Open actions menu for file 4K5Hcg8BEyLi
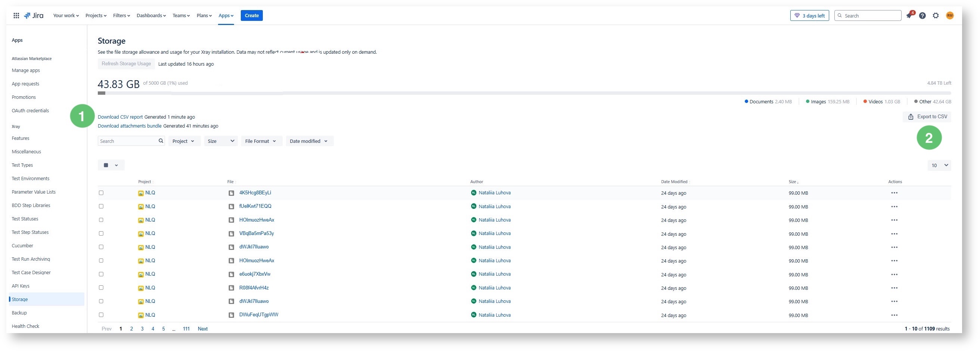Image resolution: width=980 pixels, height=351 pixels. pyautogui.click(x=894, y=193)
